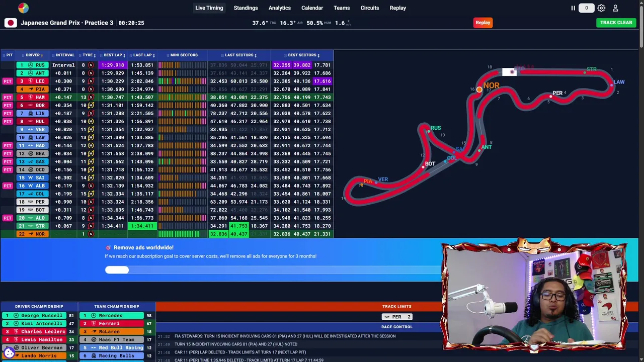Click the TRACK LIMITS header bar
Screen dimensions: 644x362
point(397,306)
